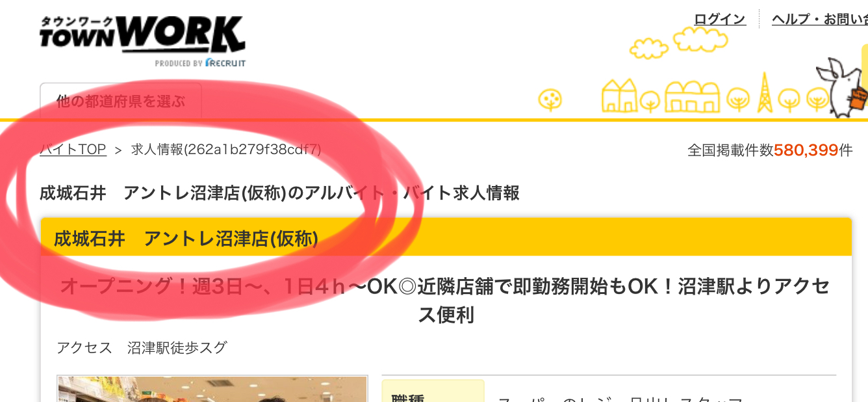Viewport: 868px width, 402px height.
Task: Click the アクセス 沼津駅徒歩スグ text
Action: 142,348
